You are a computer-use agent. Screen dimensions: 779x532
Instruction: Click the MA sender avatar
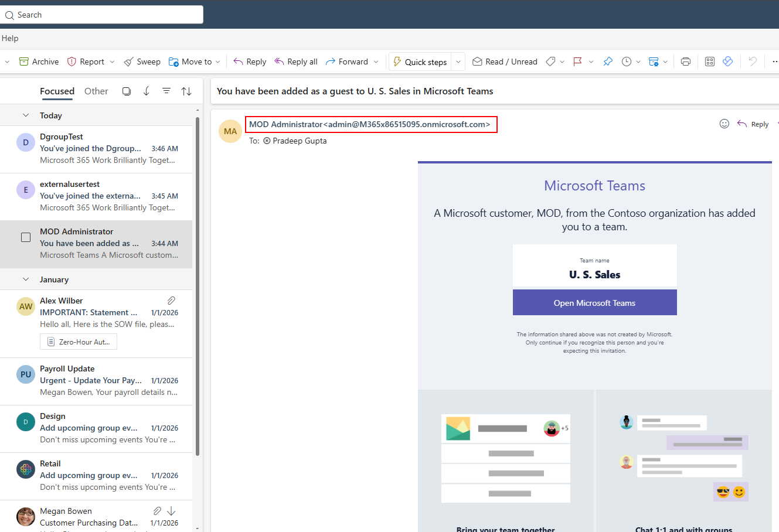pyautogui.click(x=230, y=131)
